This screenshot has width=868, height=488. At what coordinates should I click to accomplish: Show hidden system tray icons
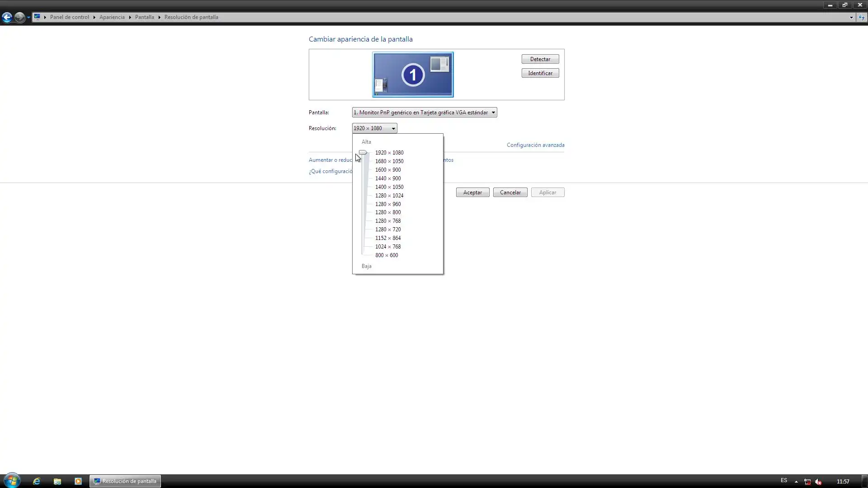point(796,482)
